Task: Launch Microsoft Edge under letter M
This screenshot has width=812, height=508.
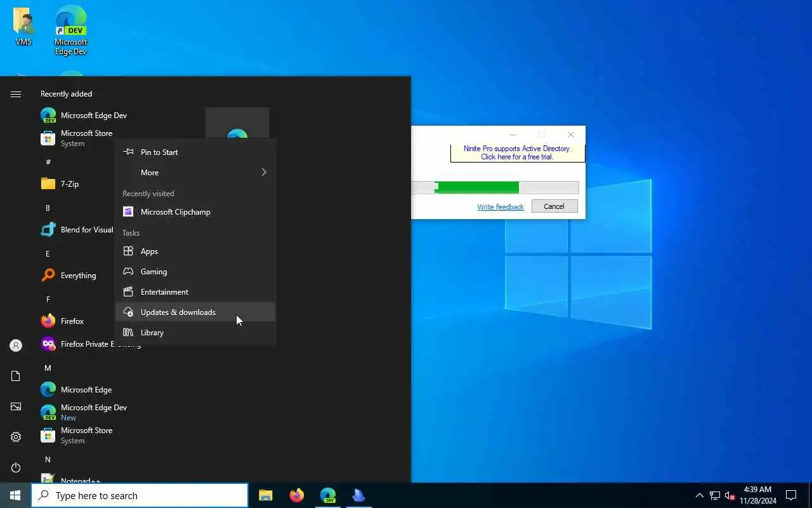Action: coord(76,390)
